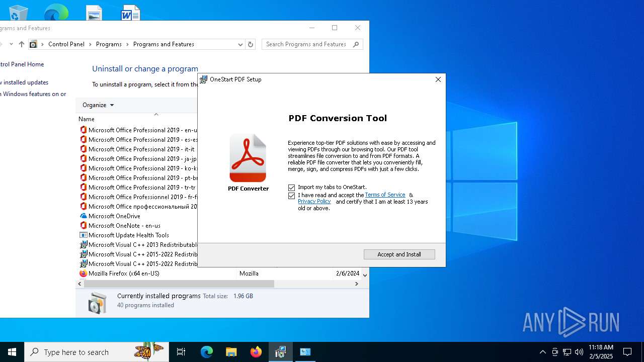This screenshot has width=644, height=362.
Task: Open volume control tray icon
Action: coord(579,352)
